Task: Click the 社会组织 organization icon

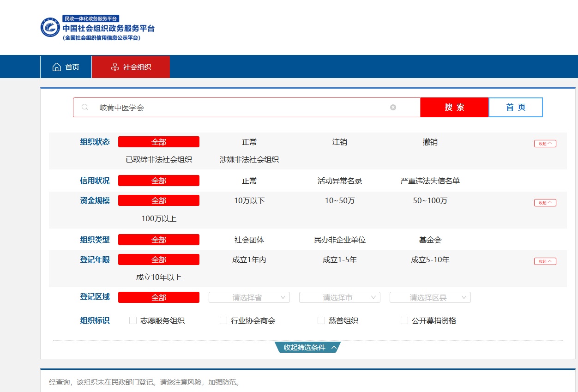Action: click(x=114, y=67)
